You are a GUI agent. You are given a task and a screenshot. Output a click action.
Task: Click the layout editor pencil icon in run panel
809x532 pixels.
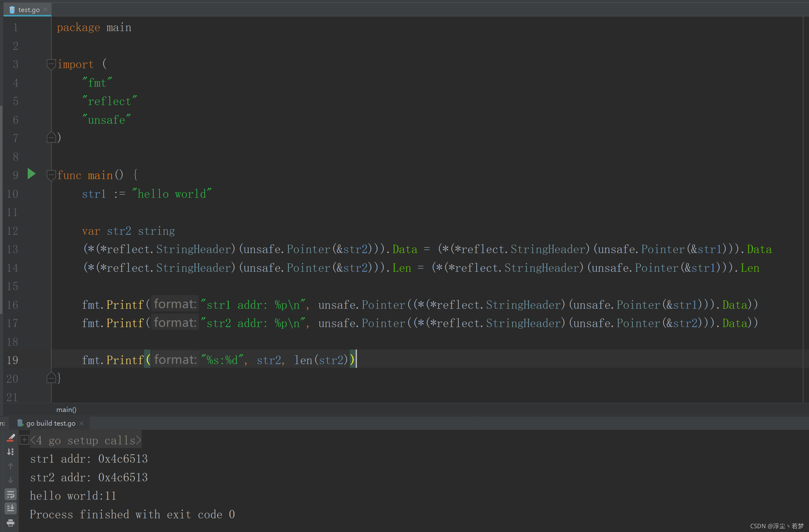click(11, 438)
